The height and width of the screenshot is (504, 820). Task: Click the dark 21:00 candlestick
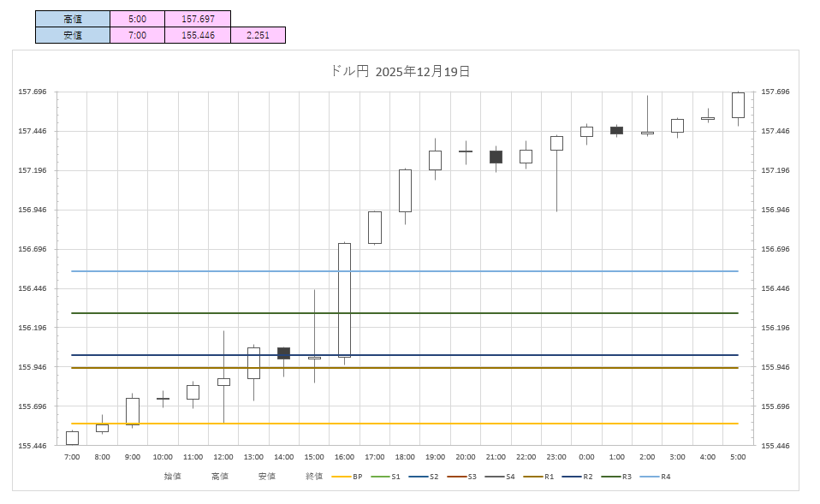[x=496, y=157]
